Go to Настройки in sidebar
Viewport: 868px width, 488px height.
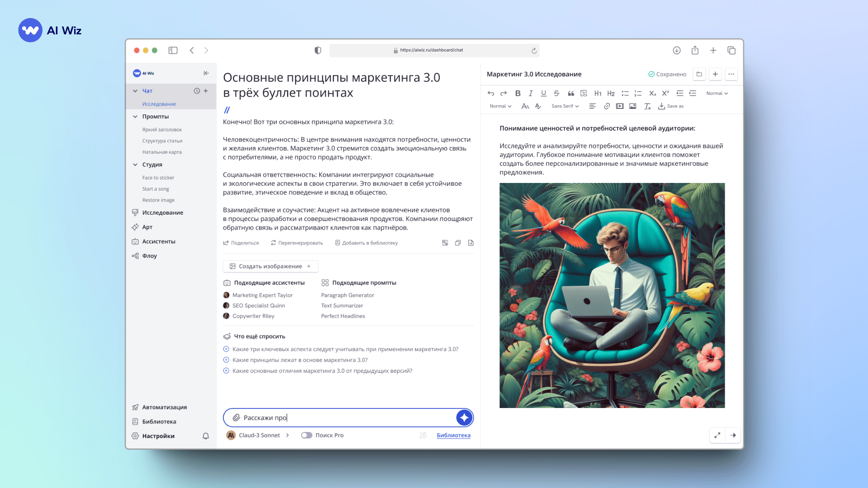point(158,436)
